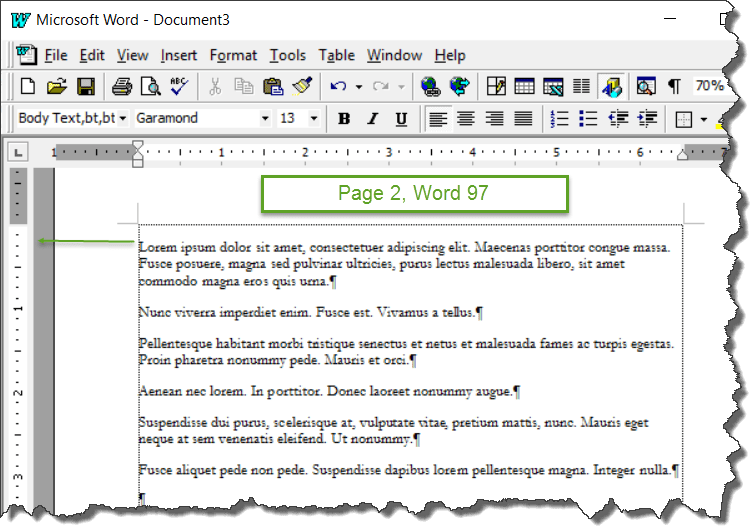
Task: Open the Edit menu
Action: click(92, 56)
